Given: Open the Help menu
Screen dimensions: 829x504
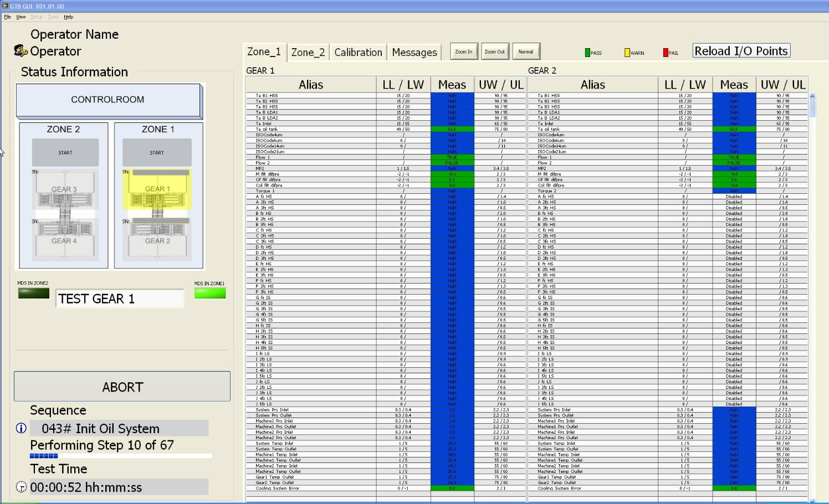Looking at the screenshot, I should point(69,17).
